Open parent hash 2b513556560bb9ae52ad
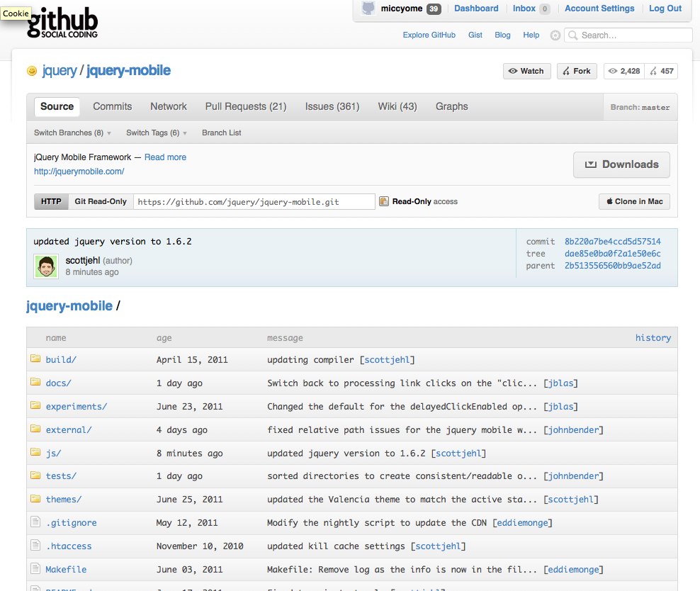The image size is (700, 591). coord(612,266)
